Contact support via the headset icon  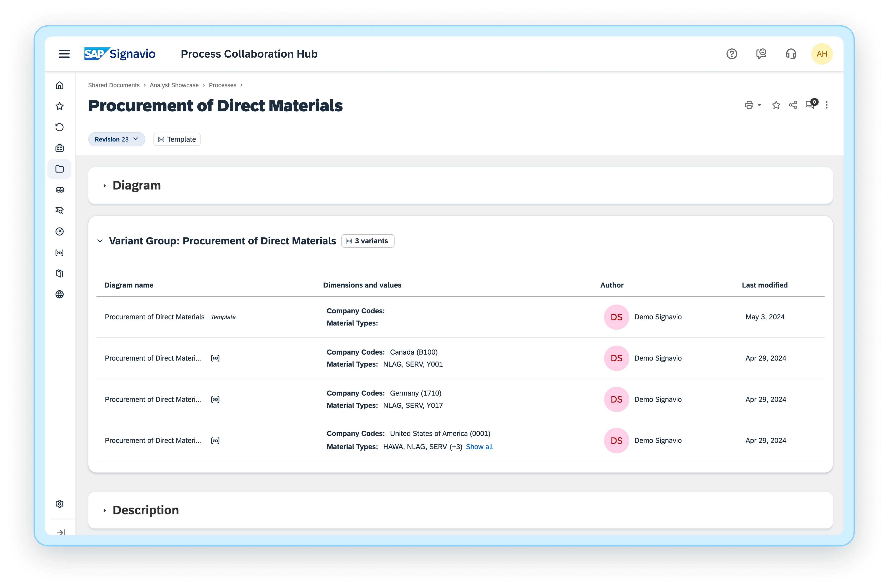coord(791,54)
